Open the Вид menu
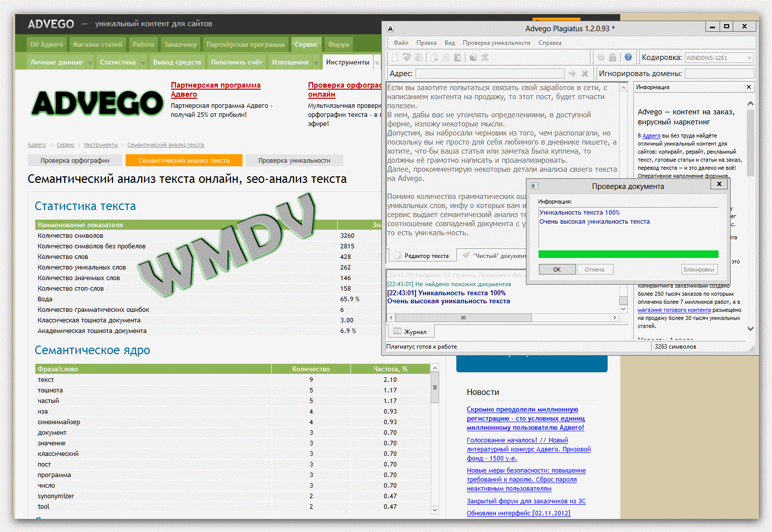Screen dimensions: 772x532 pyautogui.click(x=450, y=43)
